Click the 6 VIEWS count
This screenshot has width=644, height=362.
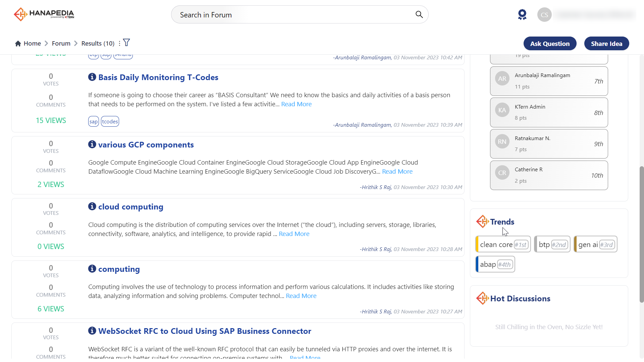51,309
